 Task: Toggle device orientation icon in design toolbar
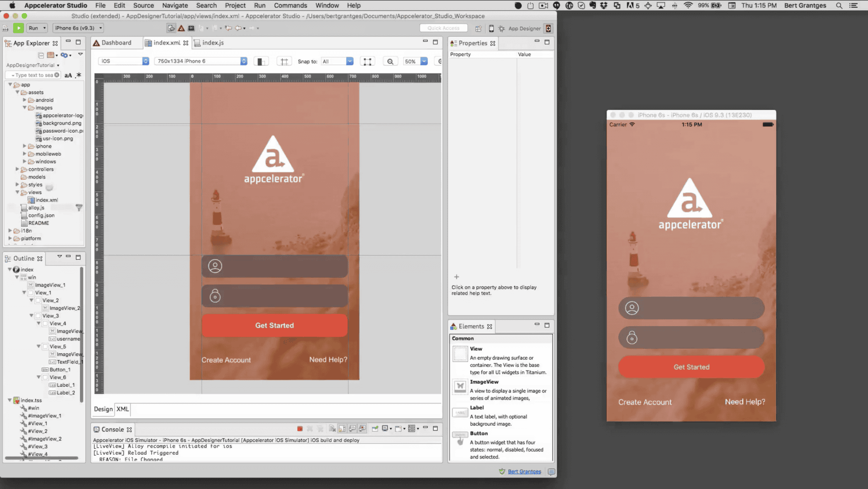[261, 61]
